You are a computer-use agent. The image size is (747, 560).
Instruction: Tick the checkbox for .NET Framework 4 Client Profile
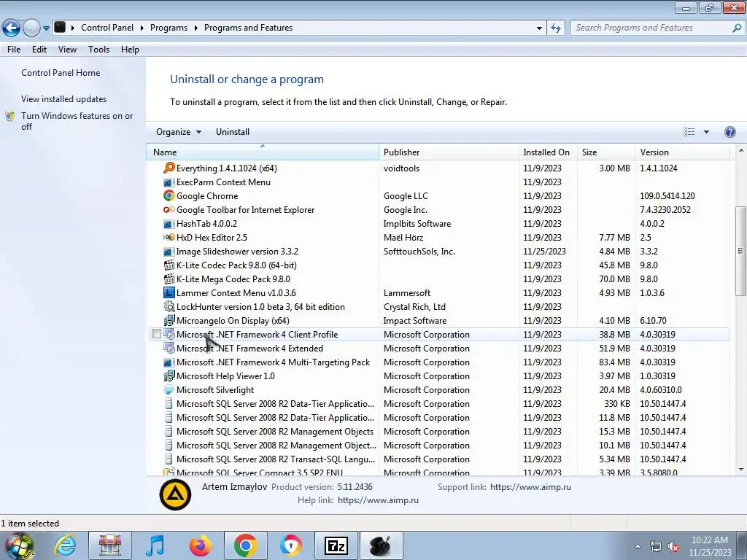click(x=156, y=334)
